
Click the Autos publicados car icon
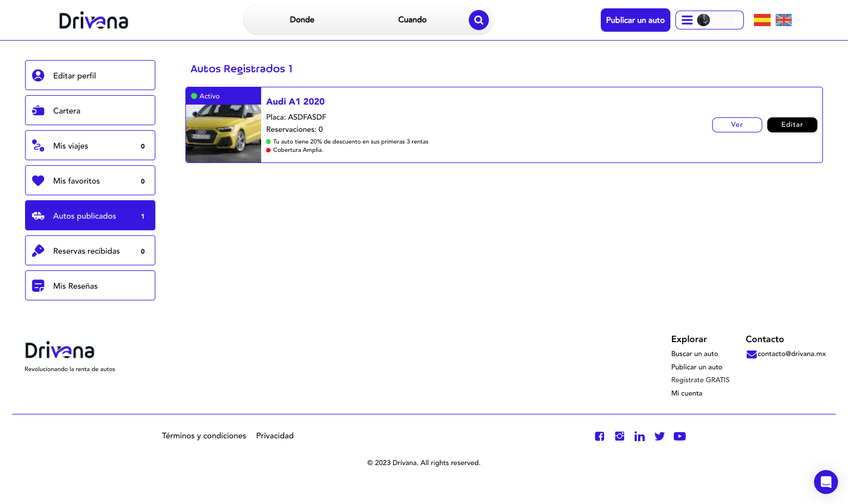(x=38, y=215)
